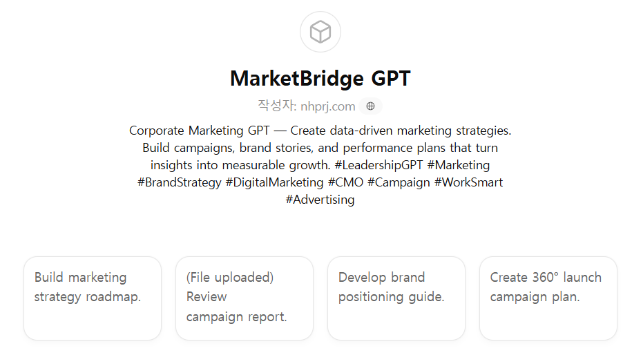The height and width of the screenshot is (364, 623).
Task: Pick the "Develop brand positioning guide" prompt card
Action: [396, 298]
